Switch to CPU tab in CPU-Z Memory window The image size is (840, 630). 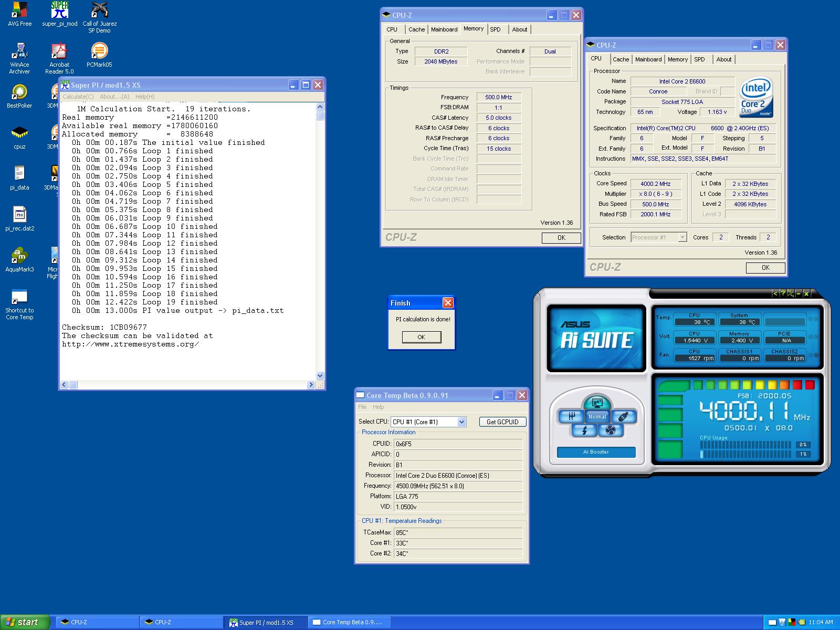pyautogui.click(x=392, y=29)
